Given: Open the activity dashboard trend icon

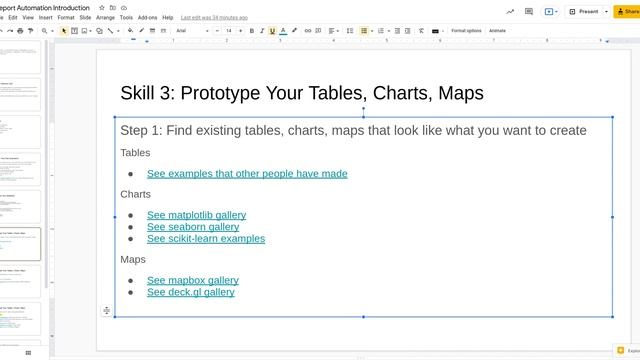Looking at the screenshot, I should (510, 11).
